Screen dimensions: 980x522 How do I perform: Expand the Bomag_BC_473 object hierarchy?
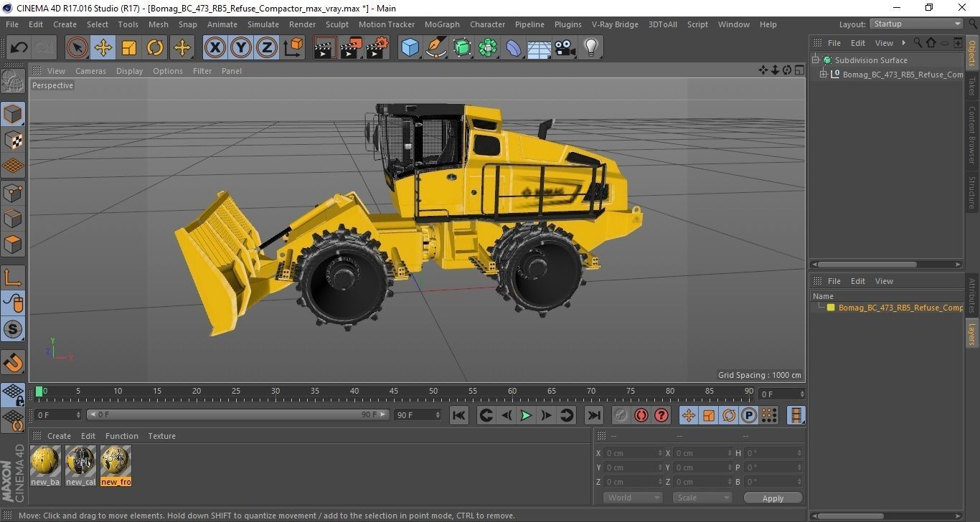pos(824,74)
